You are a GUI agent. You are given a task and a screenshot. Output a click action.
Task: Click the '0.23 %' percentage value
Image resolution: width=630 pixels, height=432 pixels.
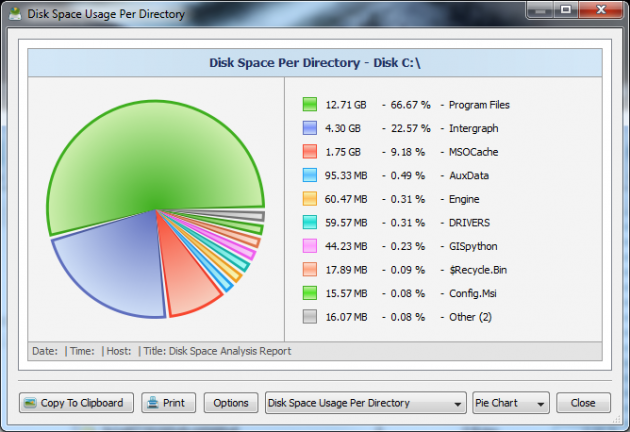pos(407,246)
